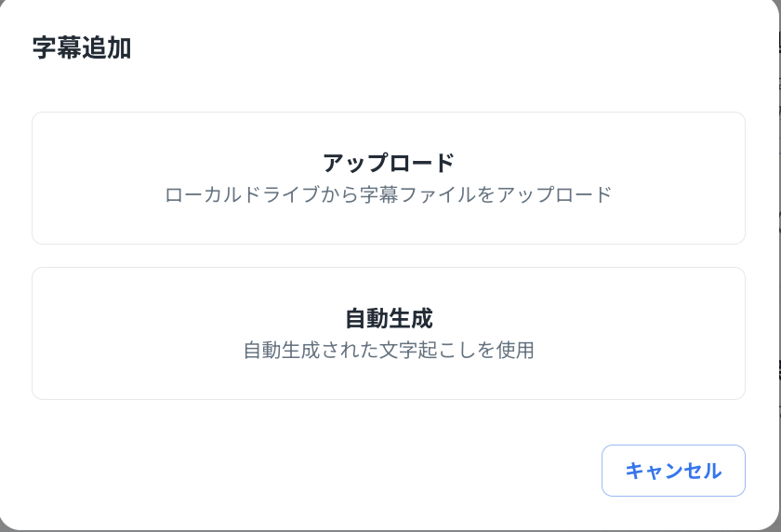
Task: Pick automatic subtitle generation
Action: click(389, 333)
